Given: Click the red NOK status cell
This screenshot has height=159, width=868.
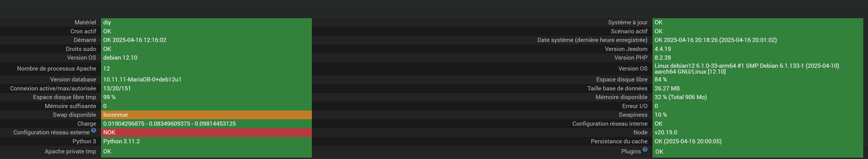Looking at the screenshot, I should pos(206,132).
